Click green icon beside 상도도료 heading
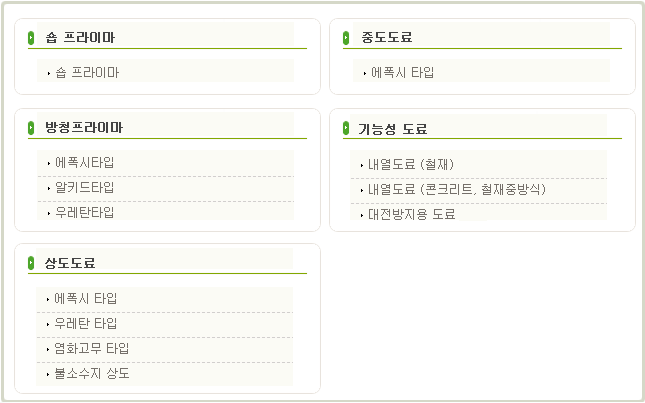 pos(31,263)
